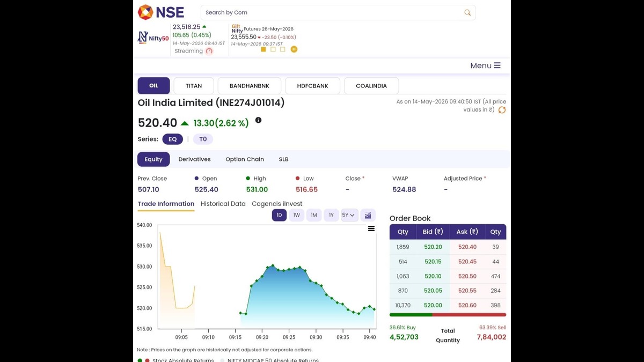Click the company search field
The image size is (644, 362).
pos(338,12)
